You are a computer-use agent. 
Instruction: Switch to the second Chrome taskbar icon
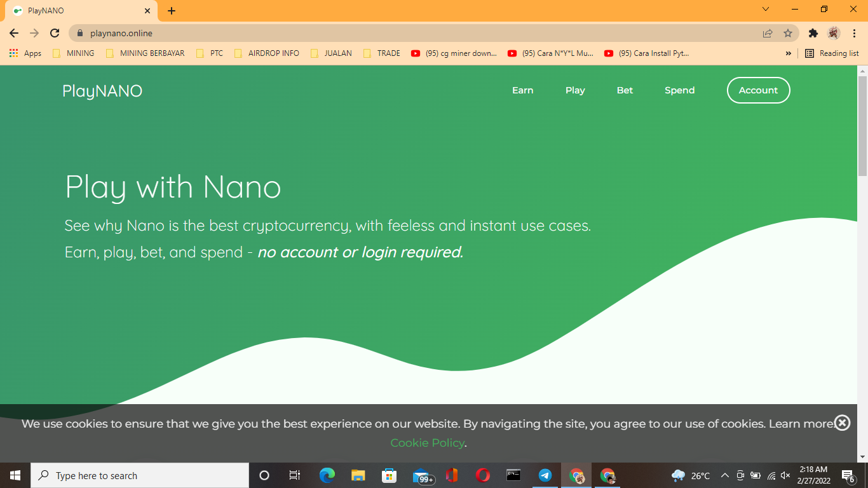pyautogui.click(x=607, y=475)
